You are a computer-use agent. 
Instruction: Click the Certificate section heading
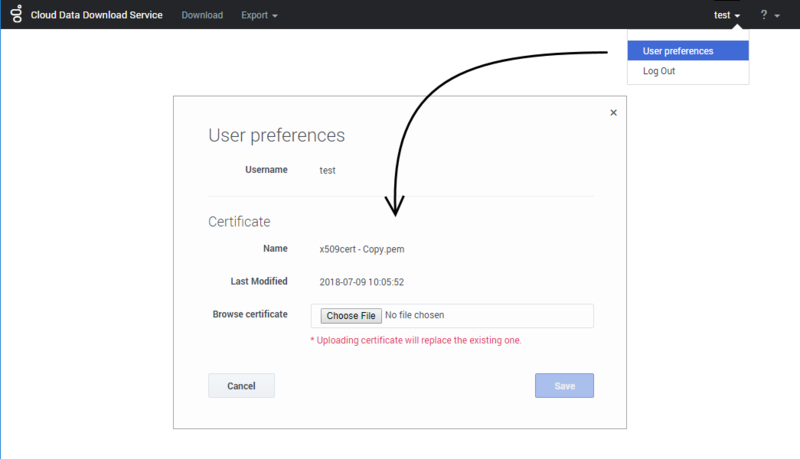[239, 221]
